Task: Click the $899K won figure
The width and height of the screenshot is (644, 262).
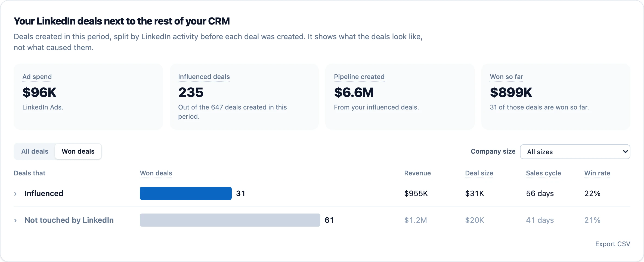Action: pyautogui.click(x=511, y=92)
